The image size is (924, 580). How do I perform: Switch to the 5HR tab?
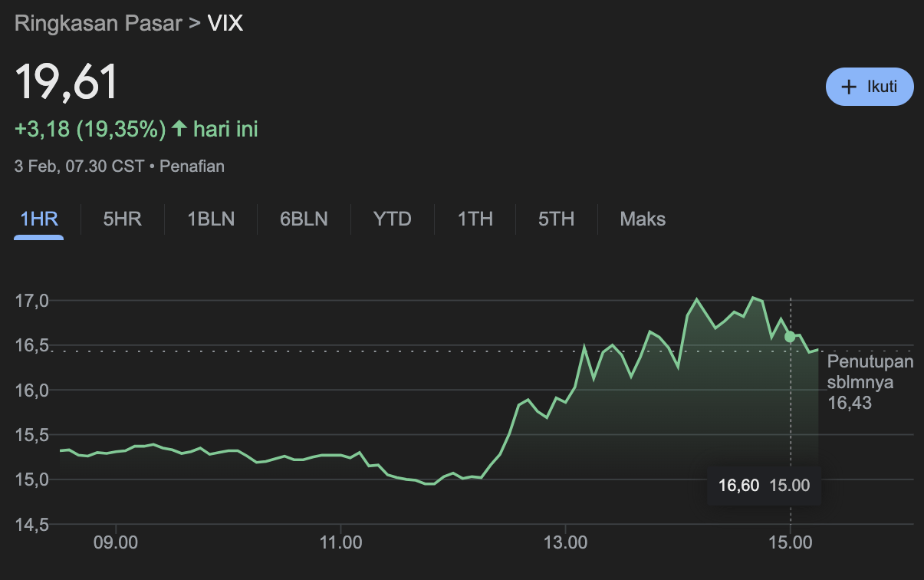click(x=122, y=219)
